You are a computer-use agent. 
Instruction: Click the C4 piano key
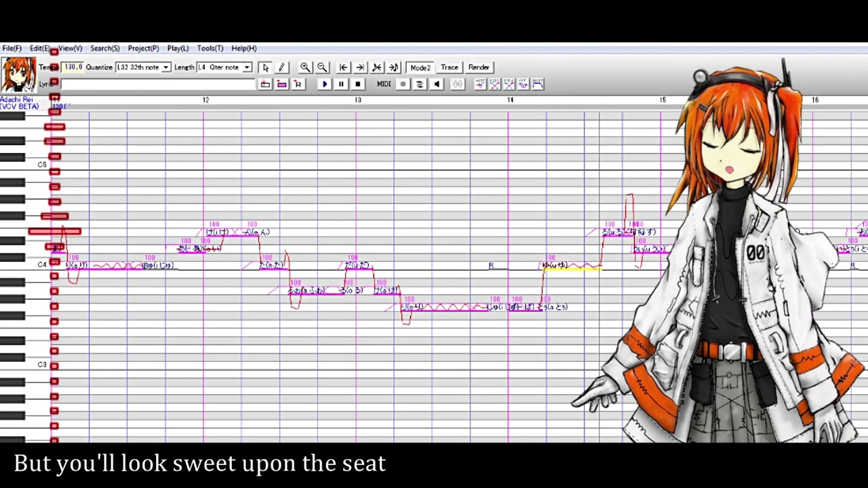point(26,265)
